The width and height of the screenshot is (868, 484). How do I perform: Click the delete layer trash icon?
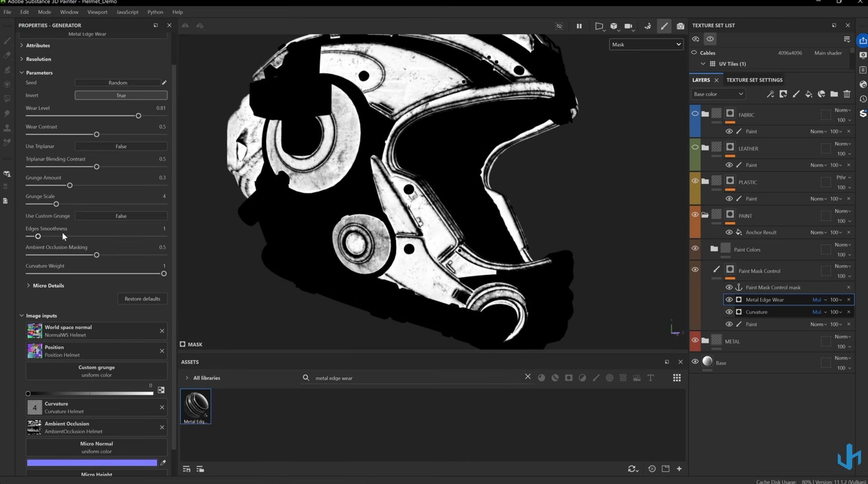pos(847,94)
